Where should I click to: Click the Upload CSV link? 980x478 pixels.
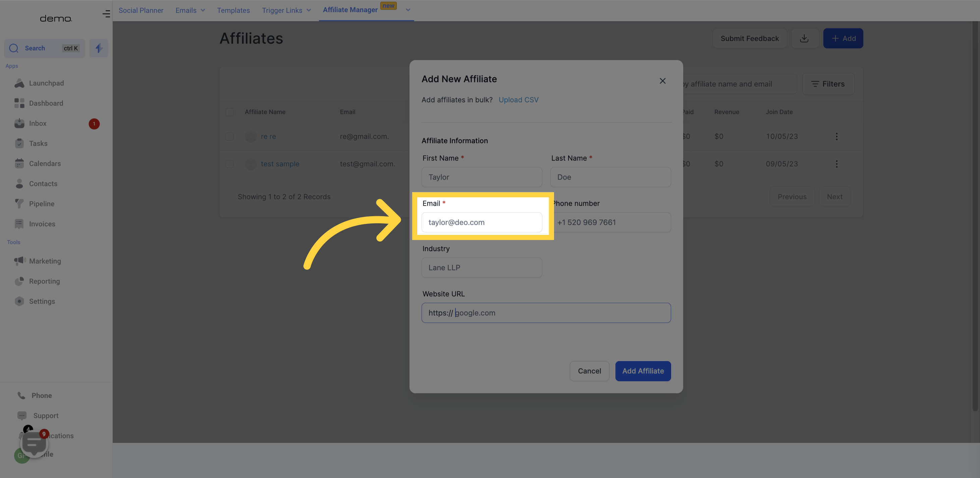point(518,100)
